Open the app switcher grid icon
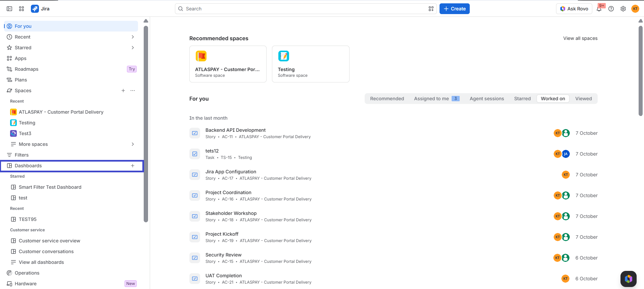The width and height of the screenshot is (644, 289). 21,9
